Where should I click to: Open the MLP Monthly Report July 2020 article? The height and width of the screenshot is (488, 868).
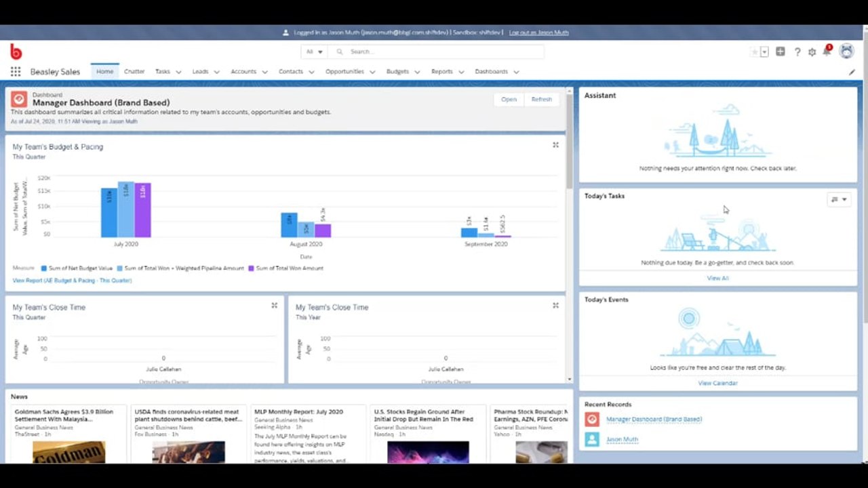tap(298, 411)
